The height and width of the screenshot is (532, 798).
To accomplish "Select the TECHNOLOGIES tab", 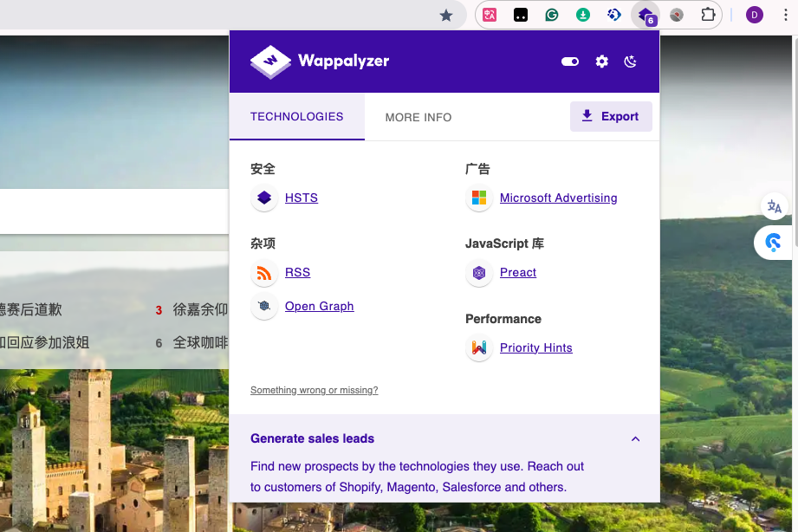I will [296, 116].
